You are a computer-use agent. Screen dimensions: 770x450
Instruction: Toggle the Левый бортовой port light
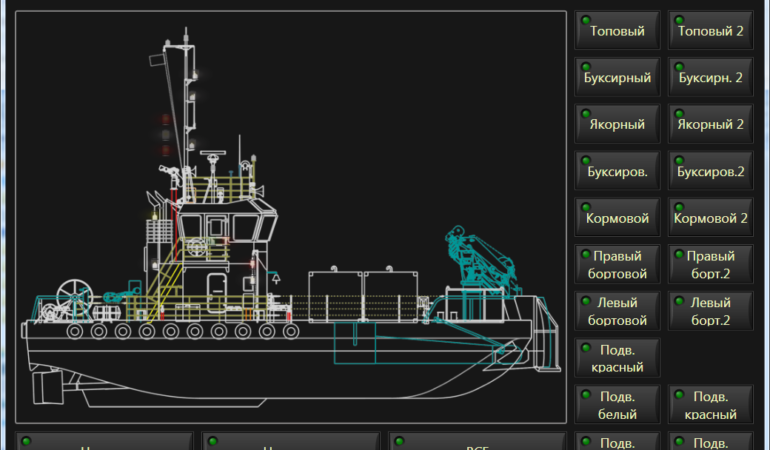[x=617, y=311]
